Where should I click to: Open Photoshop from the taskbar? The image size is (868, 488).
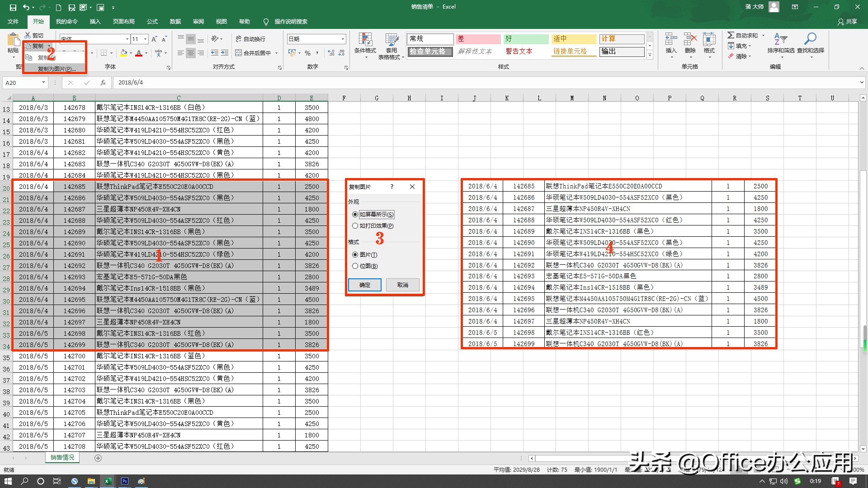tap(124, 481)
